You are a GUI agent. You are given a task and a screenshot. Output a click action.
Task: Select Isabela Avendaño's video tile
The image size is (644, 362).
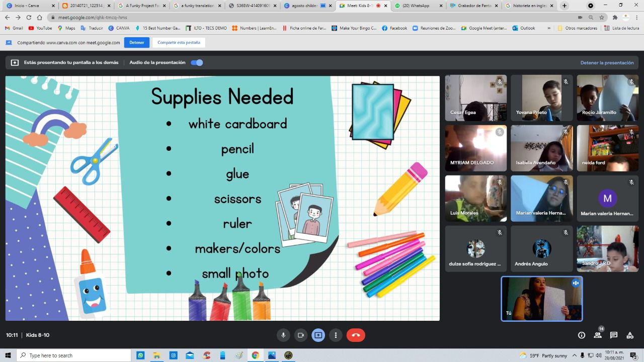[541, 148]
